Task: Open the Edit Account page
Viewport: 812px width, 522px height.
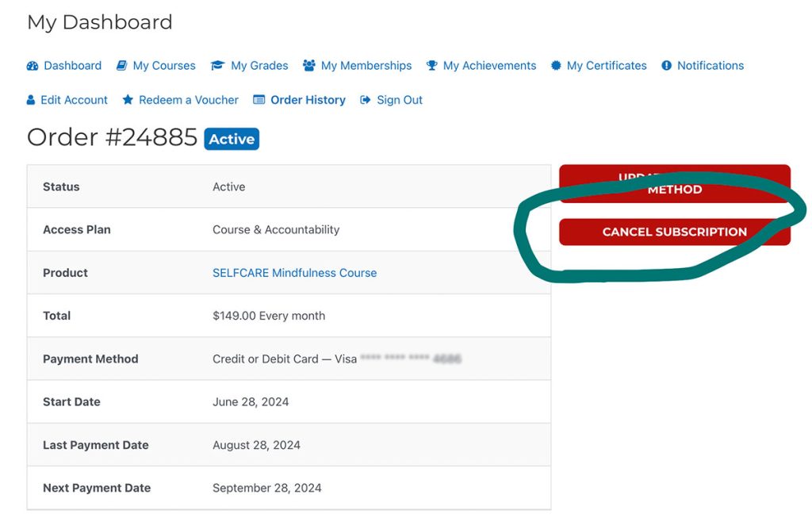Action: (74, 100)
